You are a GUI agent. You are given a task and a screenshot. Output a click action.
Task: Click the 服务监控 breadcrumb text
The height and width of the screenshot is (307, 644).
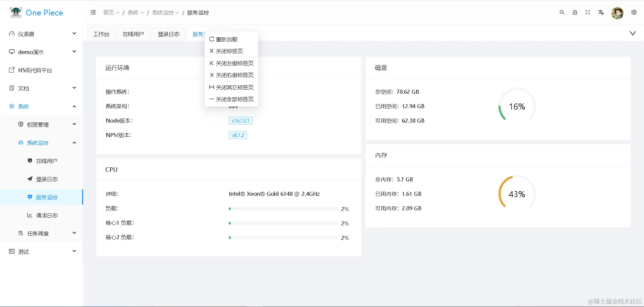coord(198,12)
